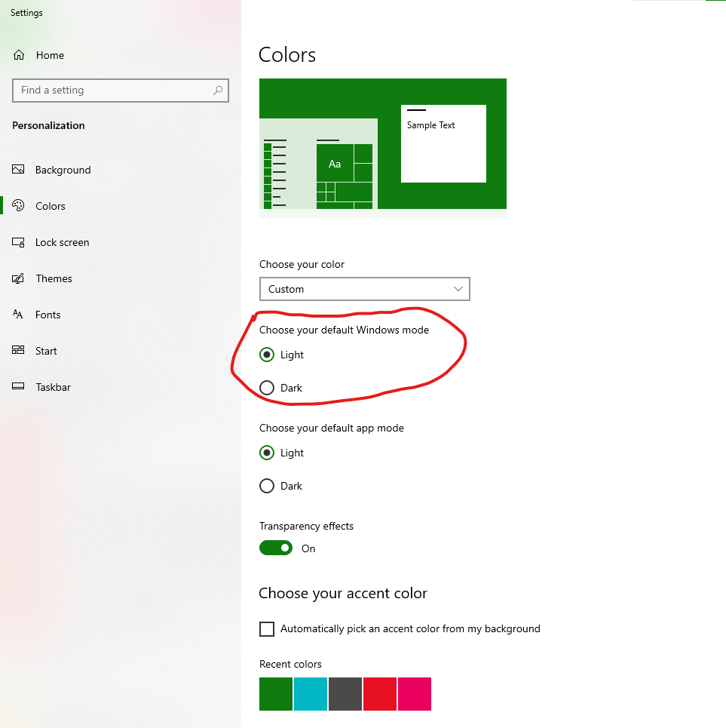Pick the teal recent color
The image size is (726, 728).
(311, 693)
